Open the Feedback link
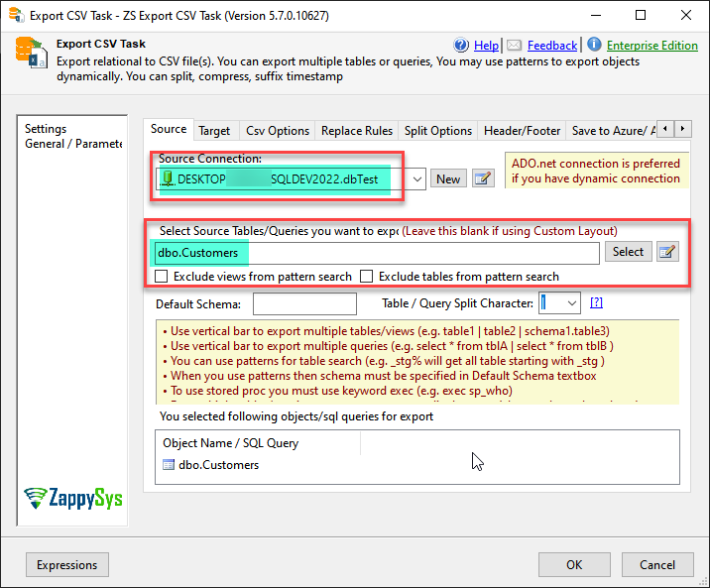Image resolution: width=710 pixels, height=588 pixels. point(552,46)
